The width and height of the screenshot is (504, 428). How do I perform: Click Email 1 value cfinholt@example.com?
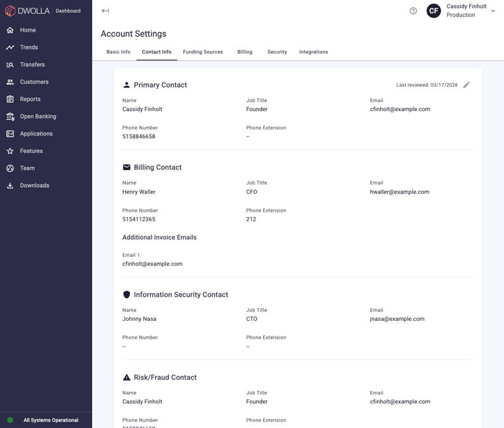click(152, 264)
